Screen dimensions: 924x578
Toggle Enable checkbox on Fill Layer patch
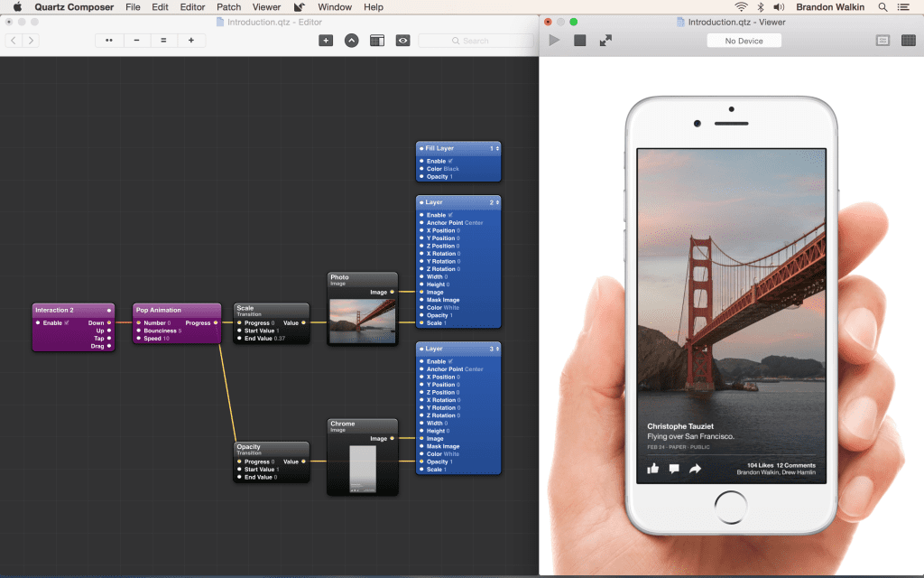pyautogui.click(x=450, y=161)
